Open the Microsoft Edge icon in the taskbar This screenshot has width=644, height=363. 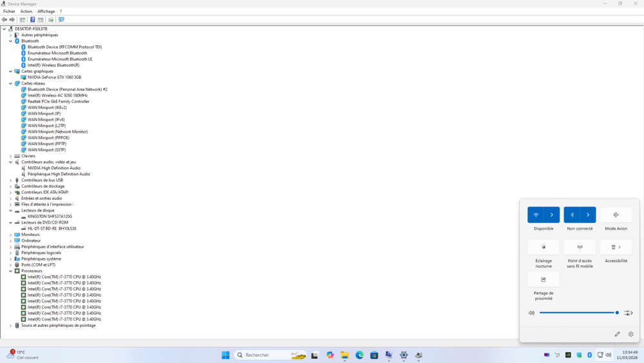359,355
